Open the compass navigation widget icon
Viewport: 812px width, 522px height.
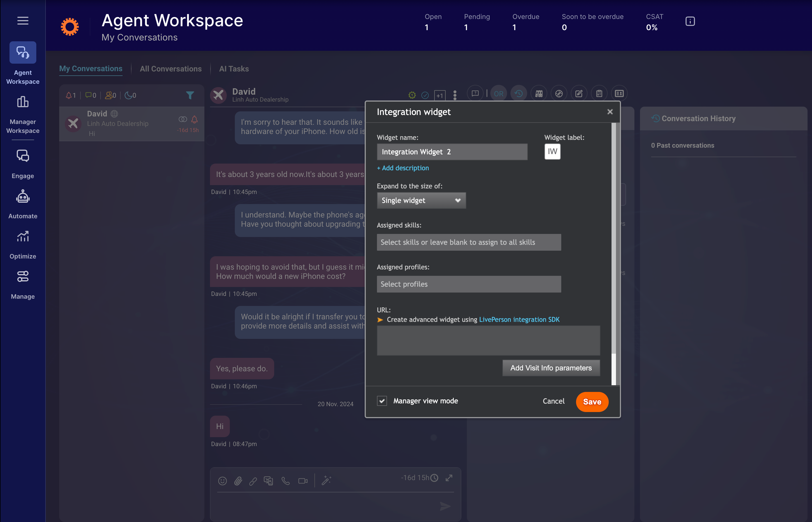coord(559,94)
